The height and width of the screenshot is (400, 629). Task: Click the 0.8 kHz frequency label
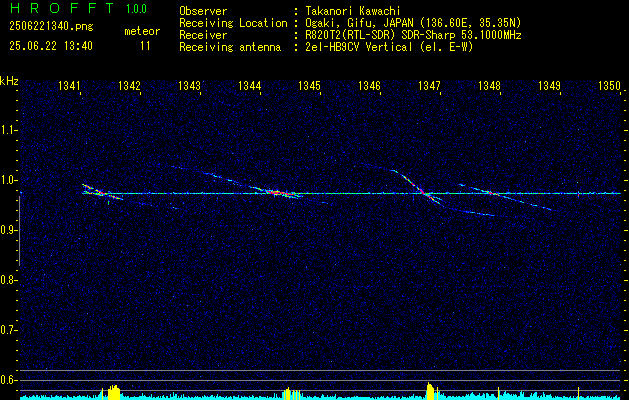[x=8, y=280]
